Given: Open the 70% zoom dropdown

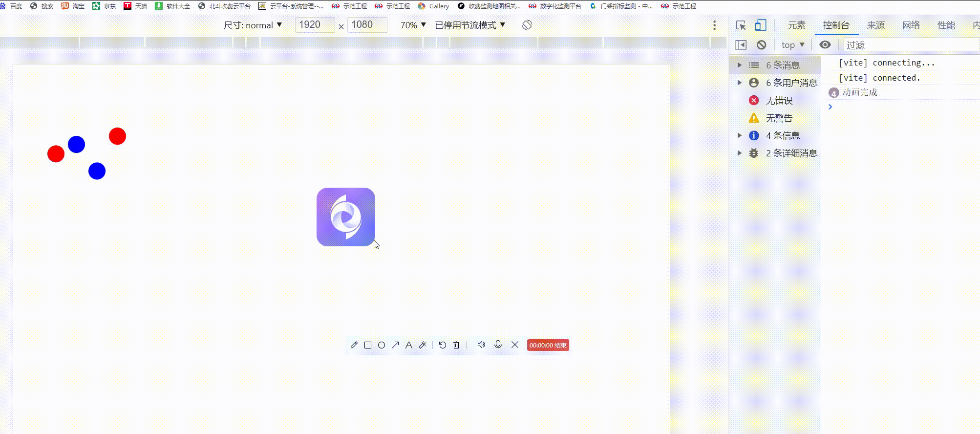Looking at the screenshot, I should (413, 25).
